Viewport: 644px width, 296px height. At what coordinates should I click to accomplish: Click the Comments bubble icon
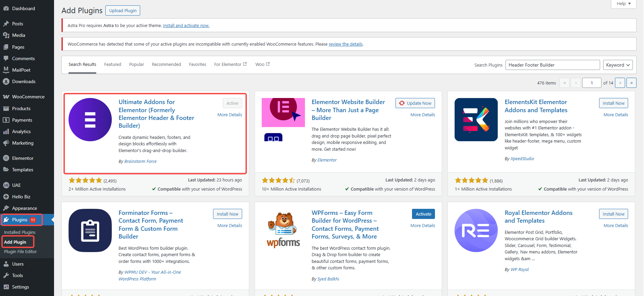click(x=6, y=58)
